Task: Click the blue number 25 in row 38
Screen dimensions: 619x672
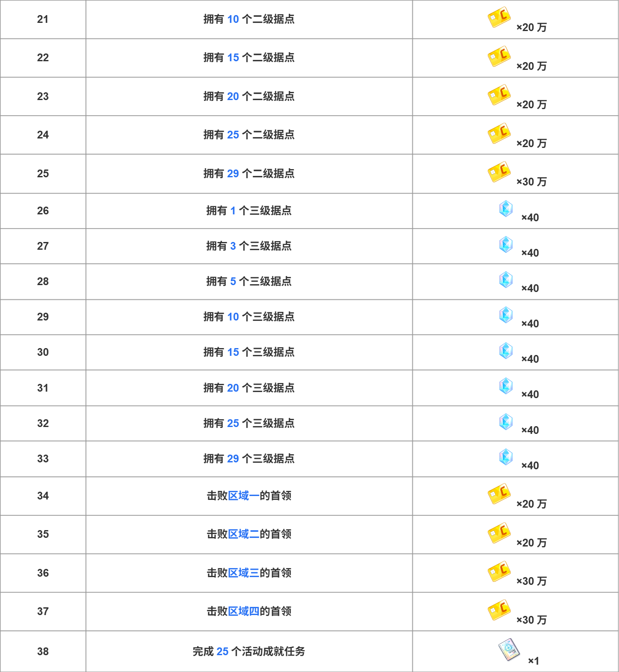Action: (223, 651)
